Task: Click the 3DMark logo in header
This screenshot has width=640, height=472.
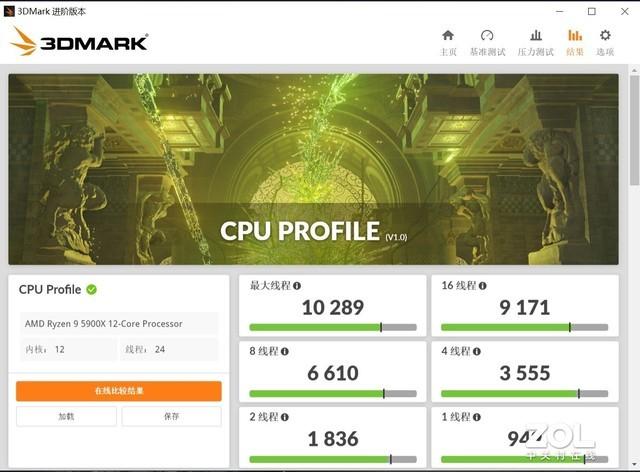Action: pos(79,41)
